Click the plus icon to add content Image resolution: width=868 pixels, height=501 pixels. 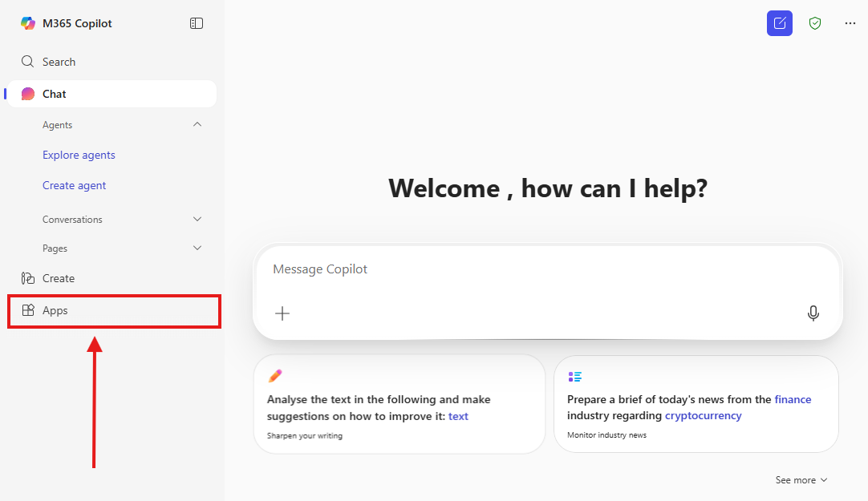tap(282, 313)
